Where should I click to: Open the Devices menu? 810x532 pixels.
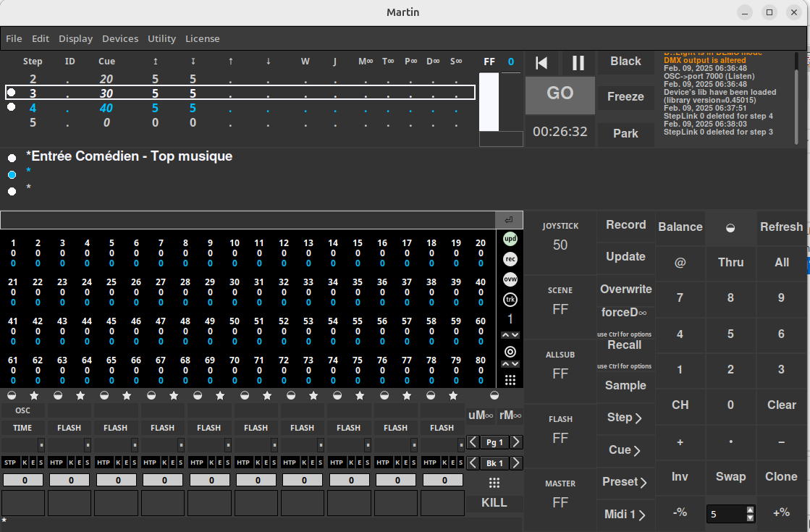(x=119, y=38)
